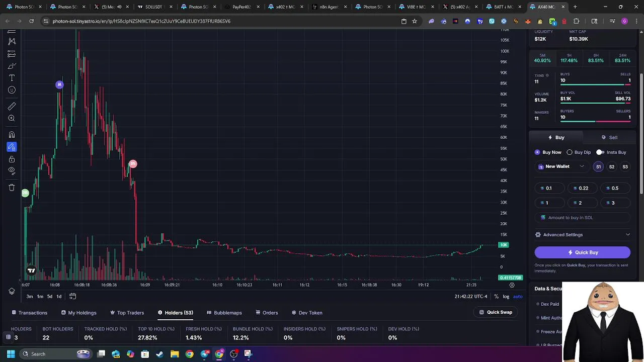644x362 pixels.
Task: Open File Explorer from taskbar
Action: point(175,354)
